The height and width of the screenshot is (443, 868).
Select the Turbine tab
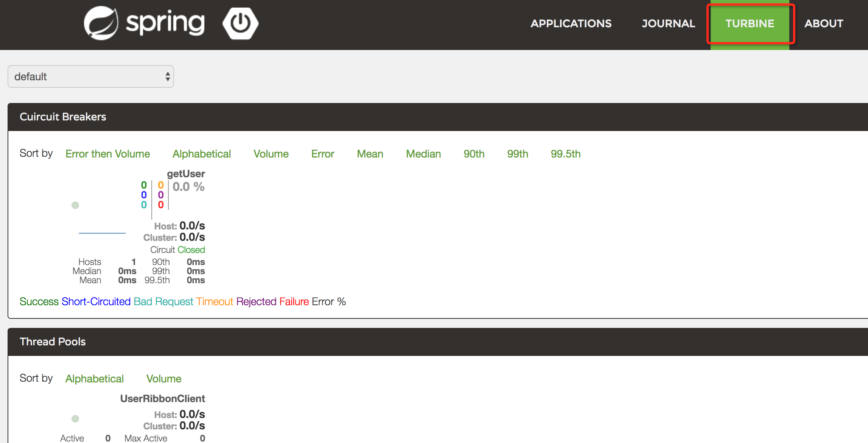click(x=750, y=23)
